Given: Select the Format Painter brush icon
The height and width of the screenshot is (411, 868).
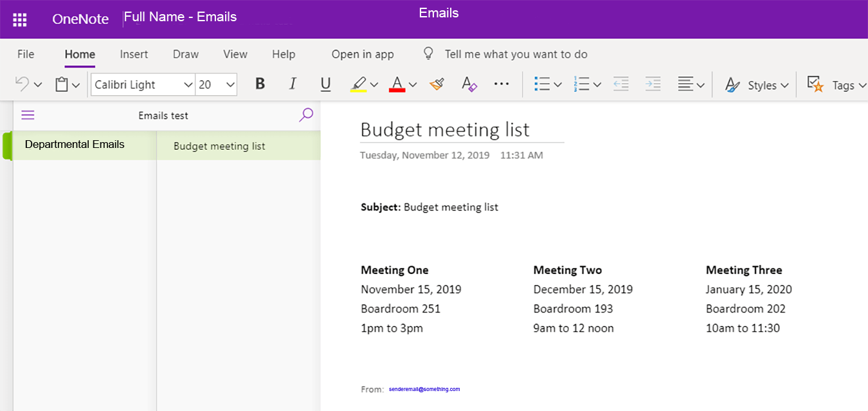Looking at the screenshot, I should click(437, 84).
